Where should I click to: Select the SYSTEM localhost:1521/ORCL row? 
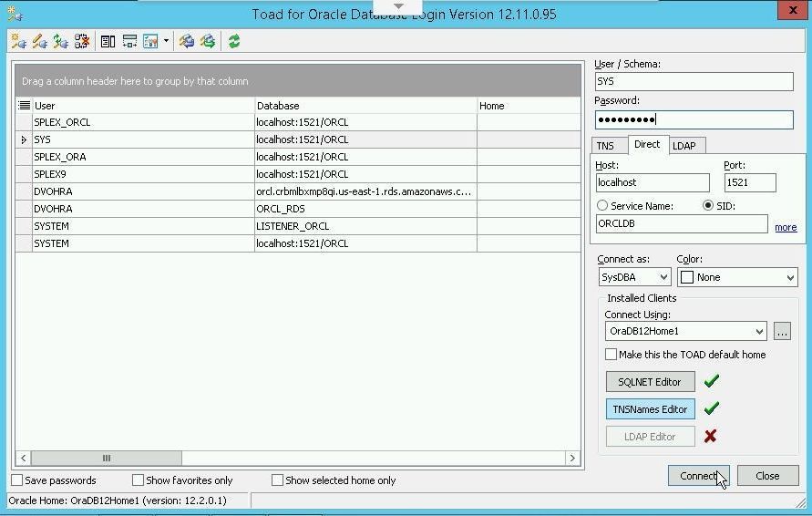298,243
